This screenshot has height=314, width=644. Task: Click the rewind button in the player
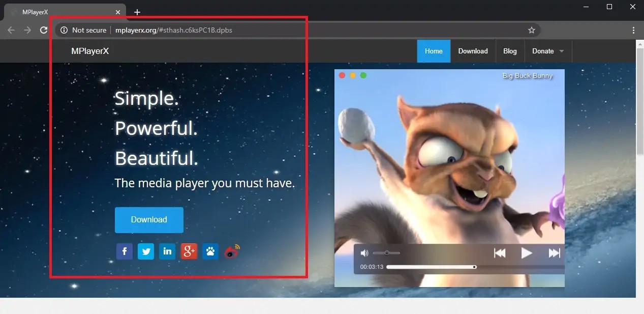click(500, 253)
